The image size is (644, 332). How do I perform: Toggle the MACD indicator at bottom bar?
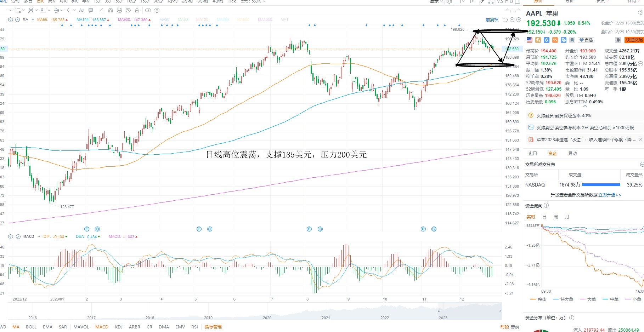102,327
